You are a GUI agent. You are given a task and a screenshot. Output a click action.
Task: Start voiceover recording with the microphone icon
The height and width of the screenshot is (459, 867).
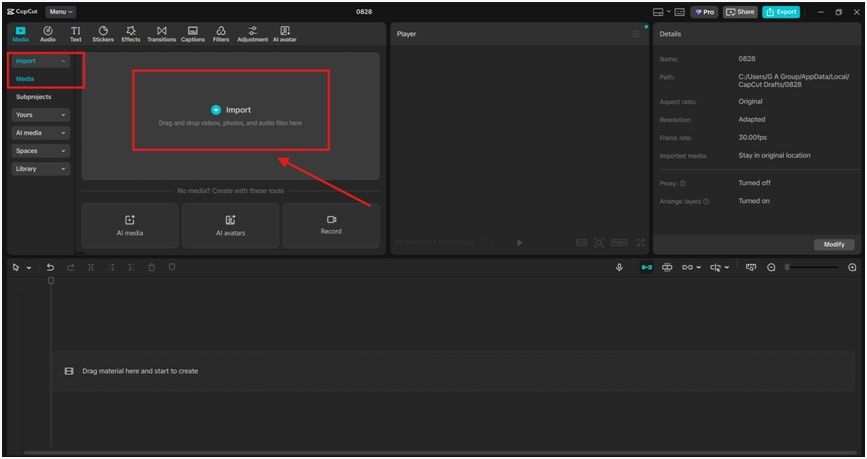tap(619, 268)
